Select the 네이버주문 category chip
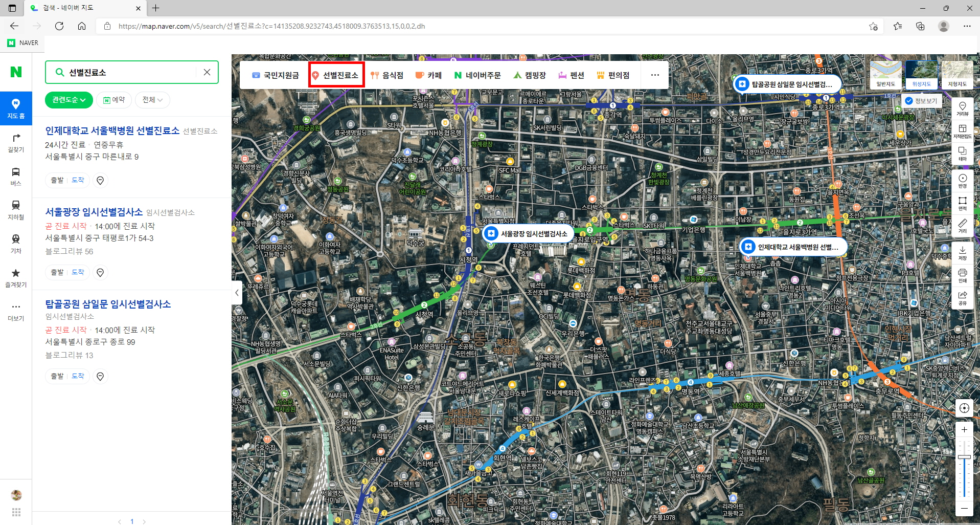This screenshot has height=525, width=980. 477,75
